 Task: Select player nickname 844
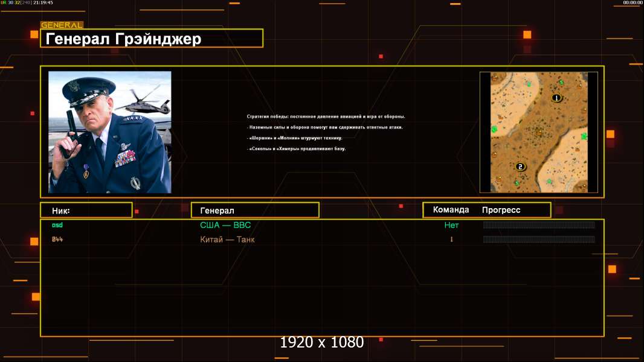coord(57,240)
